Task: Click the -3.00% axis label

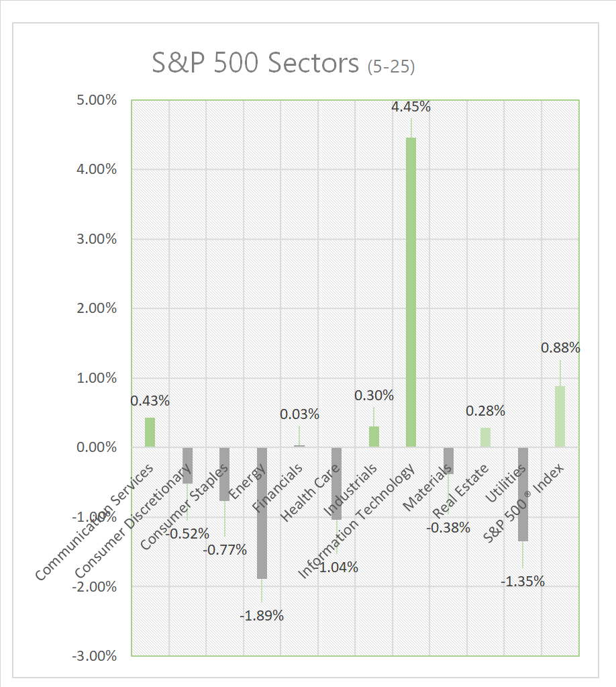Action: click(x=97, y=656)
